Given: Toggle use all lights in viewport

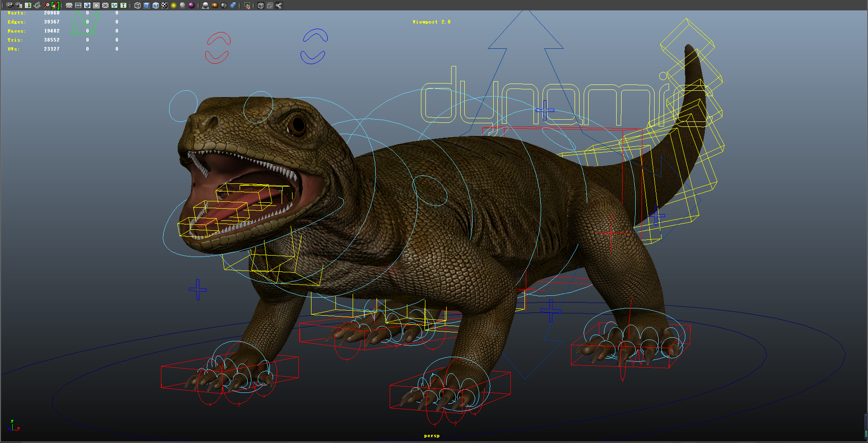Looking at the screenshot, I should tap(173, 5).
